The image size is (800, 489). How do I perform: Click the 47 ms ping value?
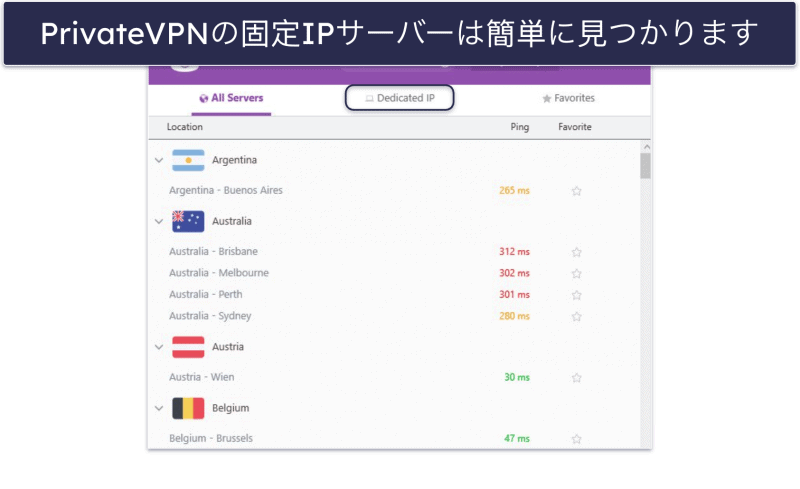(517, 438)
